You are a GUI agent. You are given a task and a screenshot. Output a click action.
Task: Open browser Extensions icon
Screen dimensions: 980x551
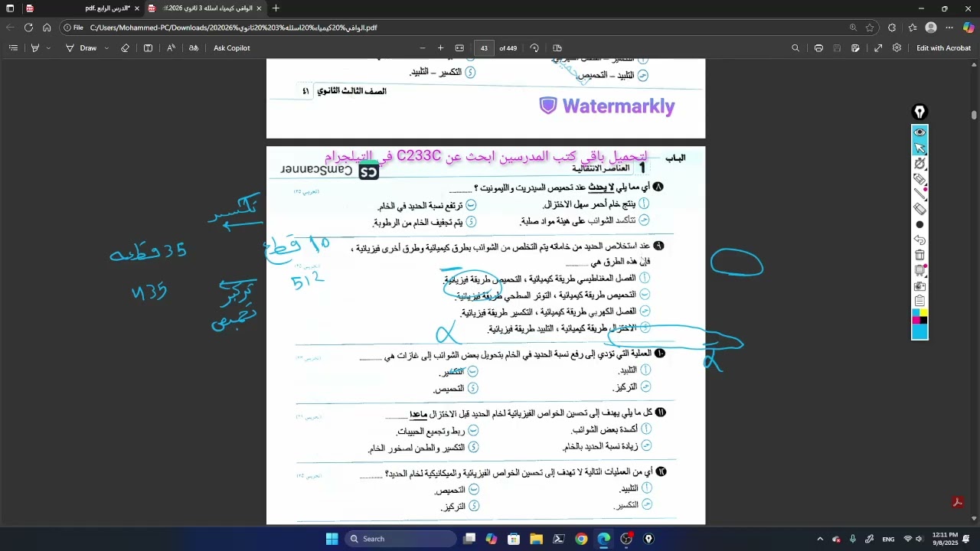pos(892,28)
